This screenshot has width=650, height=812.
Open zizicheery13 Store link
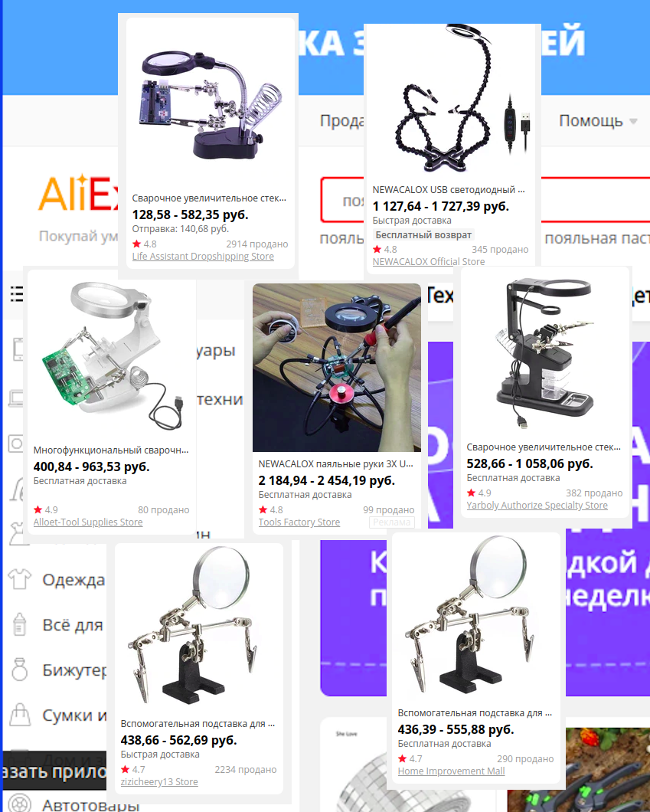(x=159, y=781)
